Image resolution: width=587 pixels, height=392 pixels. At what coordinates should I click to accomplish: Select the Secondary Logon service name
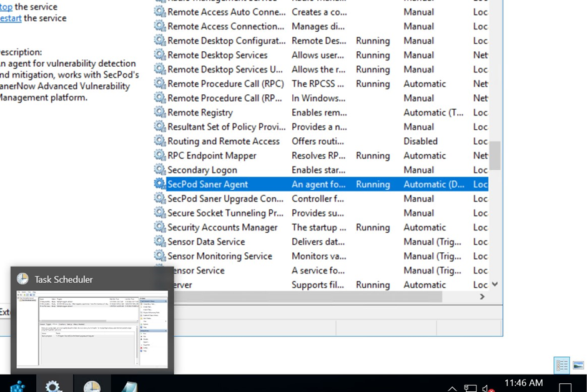pos(202,170)
